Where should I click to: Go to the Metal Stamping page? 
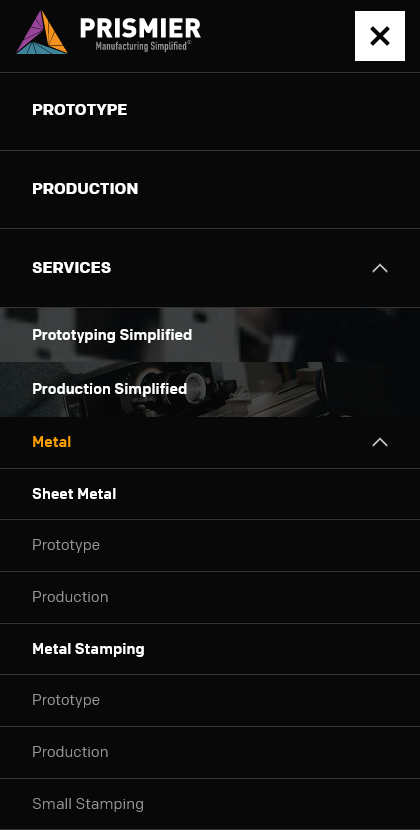click(x=88, y=649)
